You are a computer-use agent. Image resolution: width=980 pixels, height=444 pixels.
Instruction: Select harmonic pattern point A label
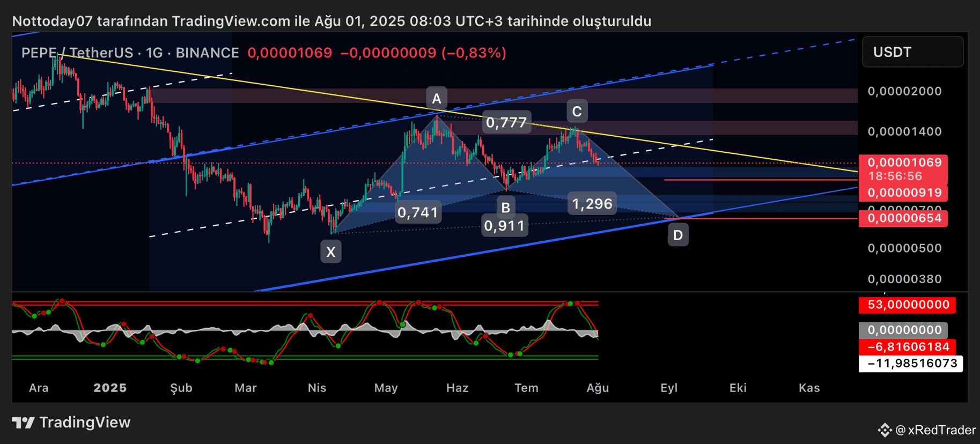(x=437, y=99)
